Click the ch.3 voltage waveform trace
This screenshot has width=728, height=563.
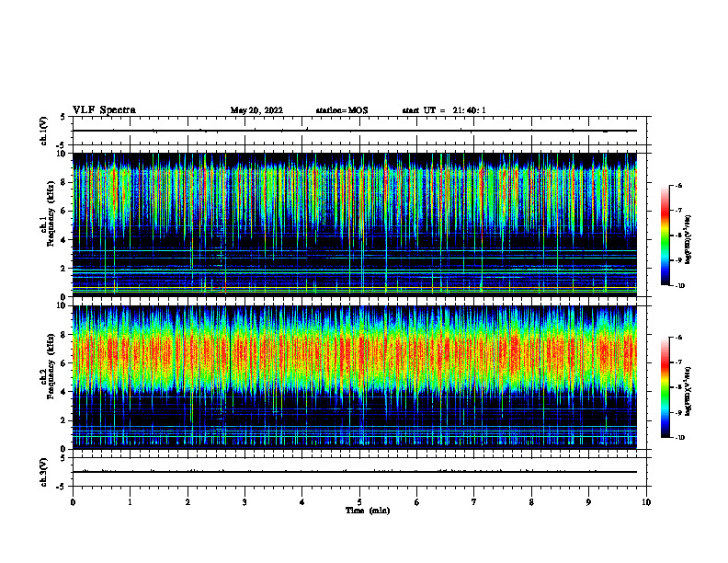354,472
